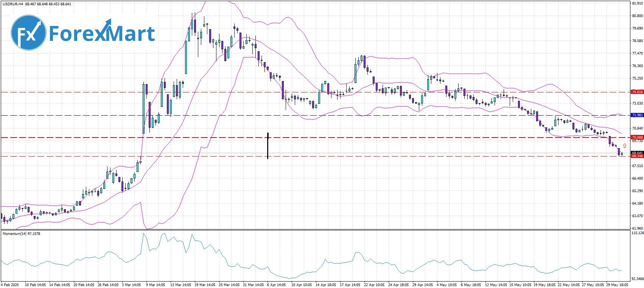Click the 68.641 current price tag

point(637,152)
